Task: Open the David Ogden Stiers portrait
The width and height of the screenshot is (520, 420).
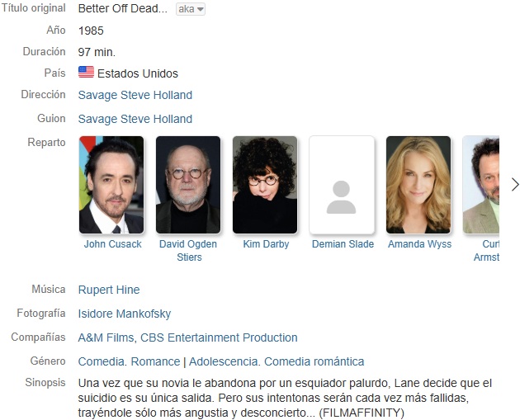Action: 188,185
